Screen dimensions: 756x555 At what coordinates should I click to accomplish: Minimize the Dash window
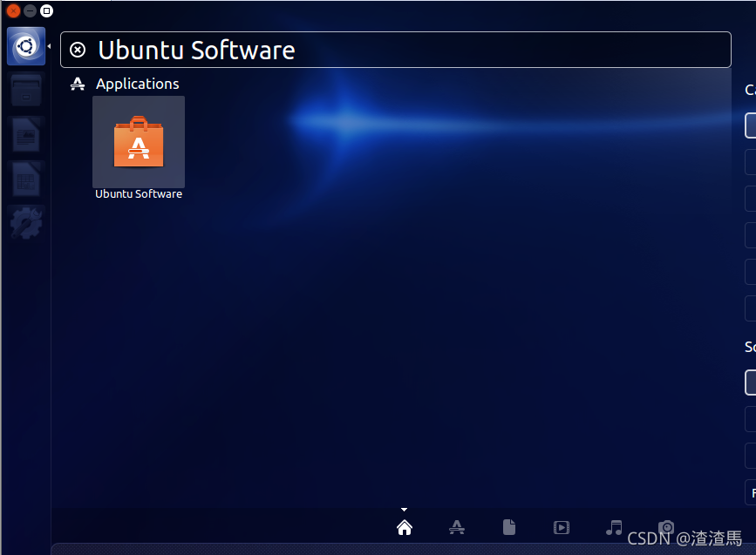coord(30,10)
